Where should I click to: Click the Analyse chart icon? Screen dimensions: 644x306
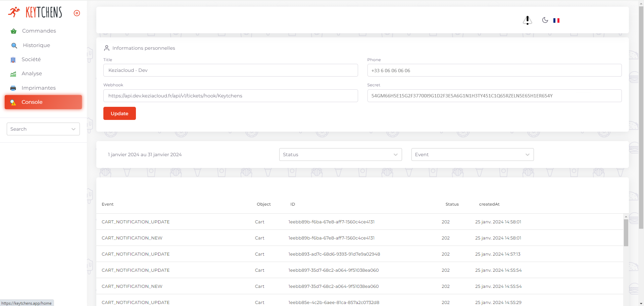(13, 74)
